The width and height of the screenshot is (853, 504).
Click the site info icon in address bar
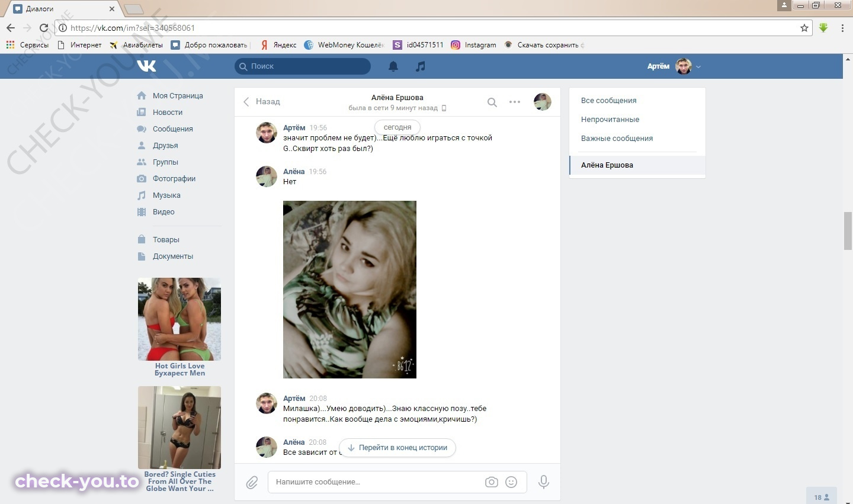(x=63, y=28)
